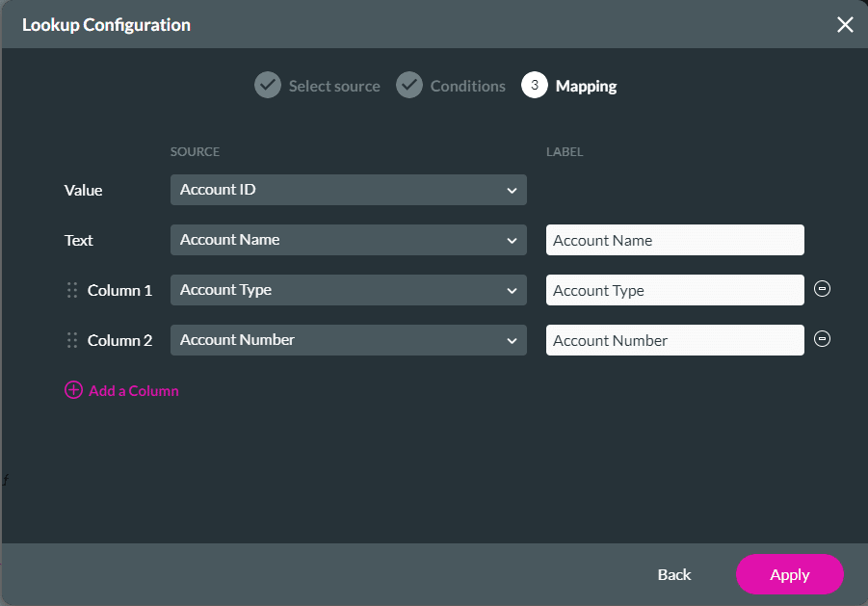Click the step 3 circle icon
Viewport: 868px width, 606px height.
[536, 85]
